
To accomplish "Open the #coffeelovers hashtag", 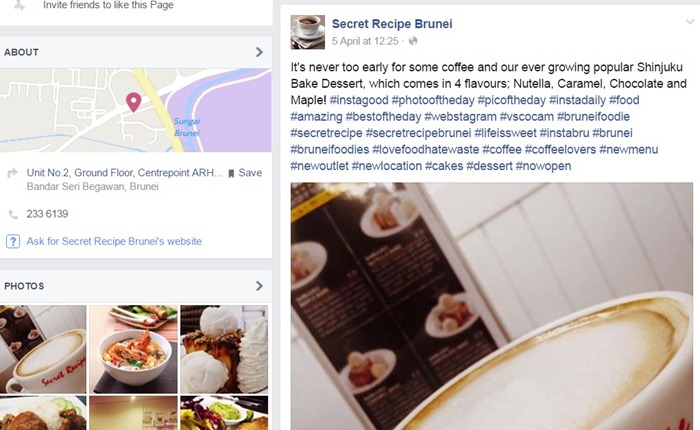I will coord(560,150).
